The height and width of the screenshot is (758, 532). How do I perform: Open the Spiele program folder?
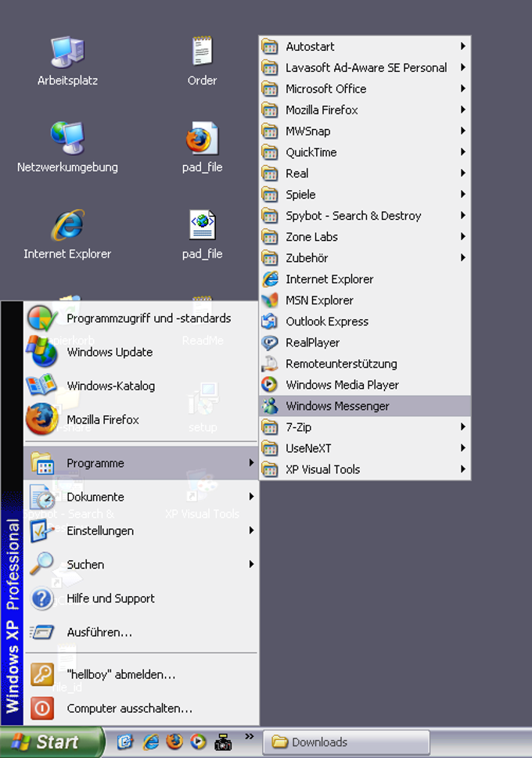365,194
